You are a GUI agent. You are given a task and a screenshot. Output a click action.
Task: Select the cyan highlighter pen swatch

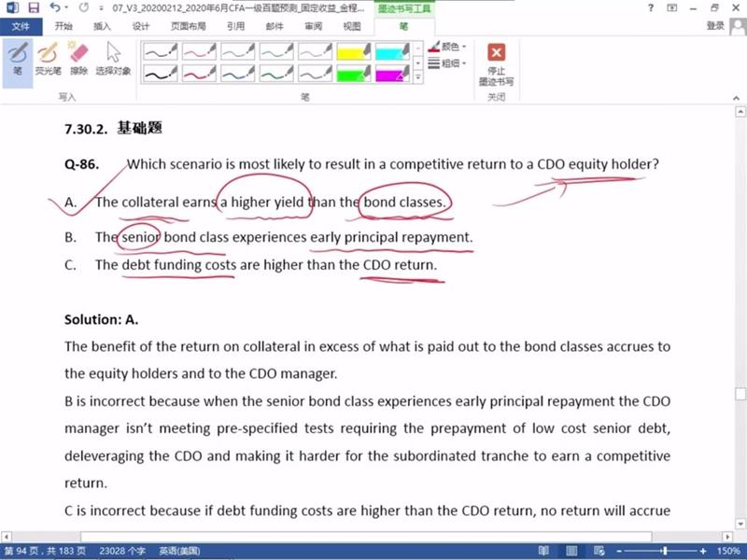(392, 51)
